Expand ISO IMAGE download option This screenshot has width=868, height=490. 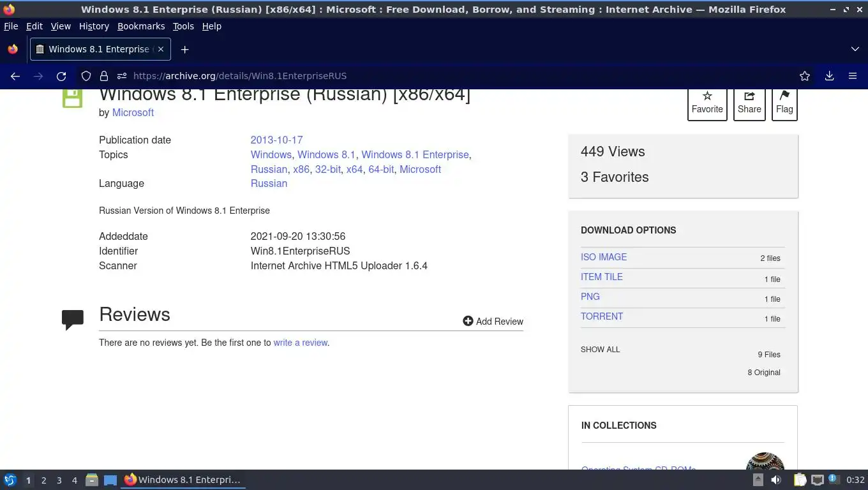604,257
